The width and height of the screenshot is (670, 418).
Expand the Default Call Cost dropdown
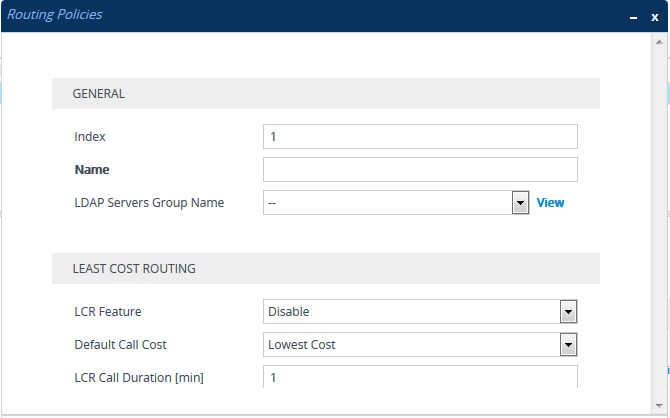click(411, 345)
